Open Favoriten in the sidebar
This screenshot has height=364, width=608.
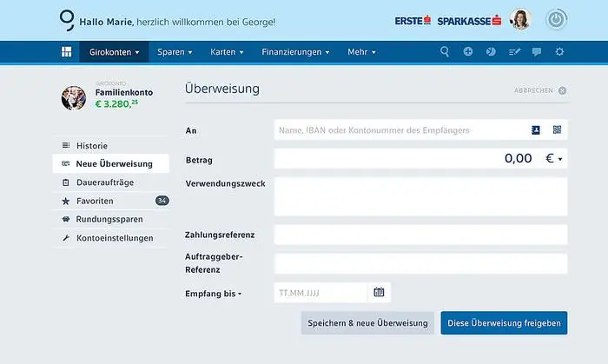[x=111, y=201]
